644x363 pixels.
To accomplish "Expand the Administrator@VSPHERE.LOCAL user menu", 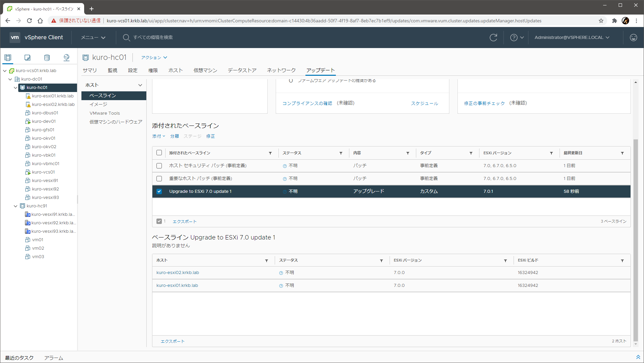I will tap(572, 38).
